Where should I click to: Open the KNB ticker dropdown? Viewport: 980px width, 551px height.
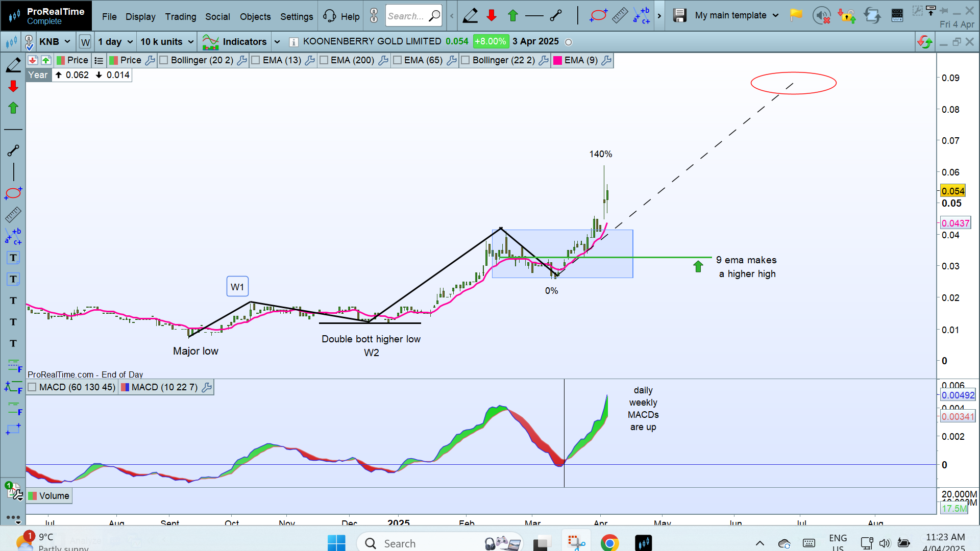[x=55, y=42]
